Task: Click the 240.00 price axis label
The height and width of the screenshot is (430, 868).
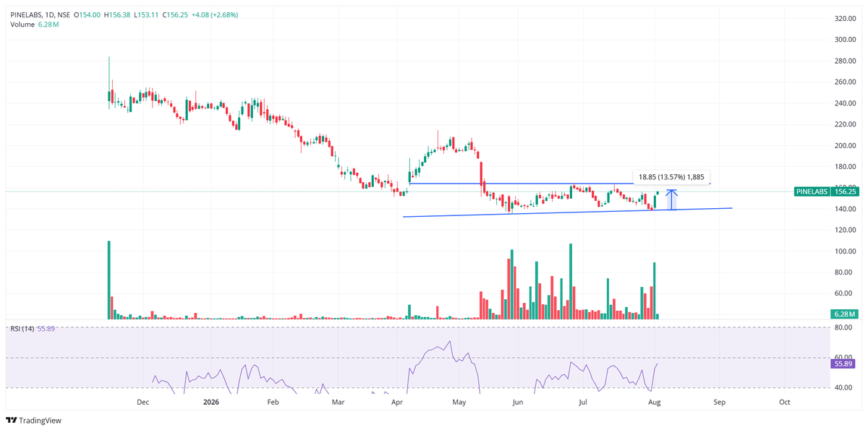Action: point(844,103)
